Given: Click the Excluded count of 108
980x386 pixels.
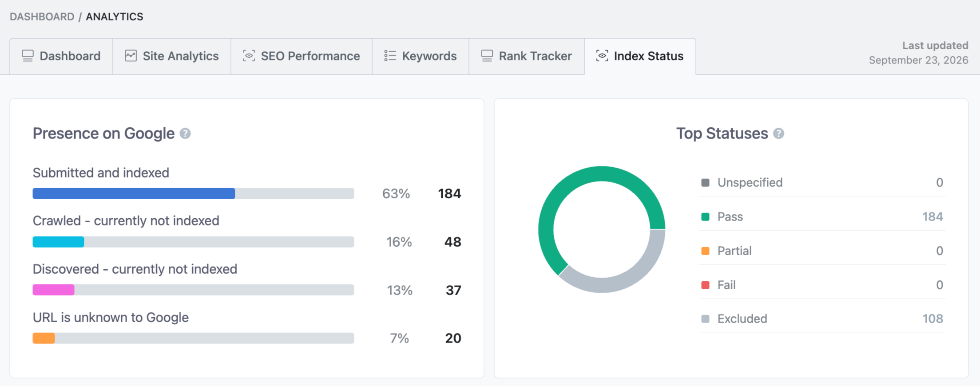Looking at the screenshot, I should (932, 319).
